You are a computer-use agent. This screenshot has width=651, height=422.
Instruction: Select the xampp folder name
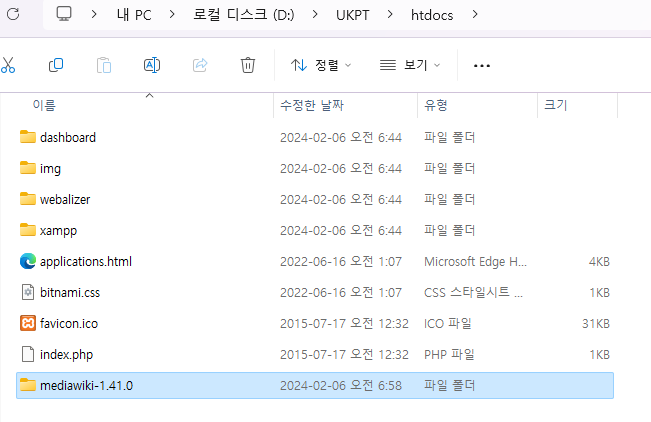pos(58,231)
